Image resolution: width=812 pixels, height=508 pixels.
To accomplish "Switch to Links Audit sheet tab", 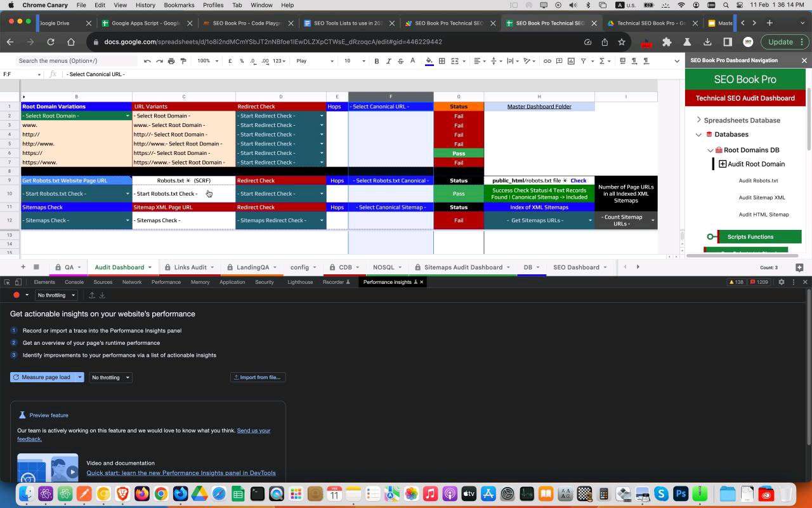I will (190, 267).
